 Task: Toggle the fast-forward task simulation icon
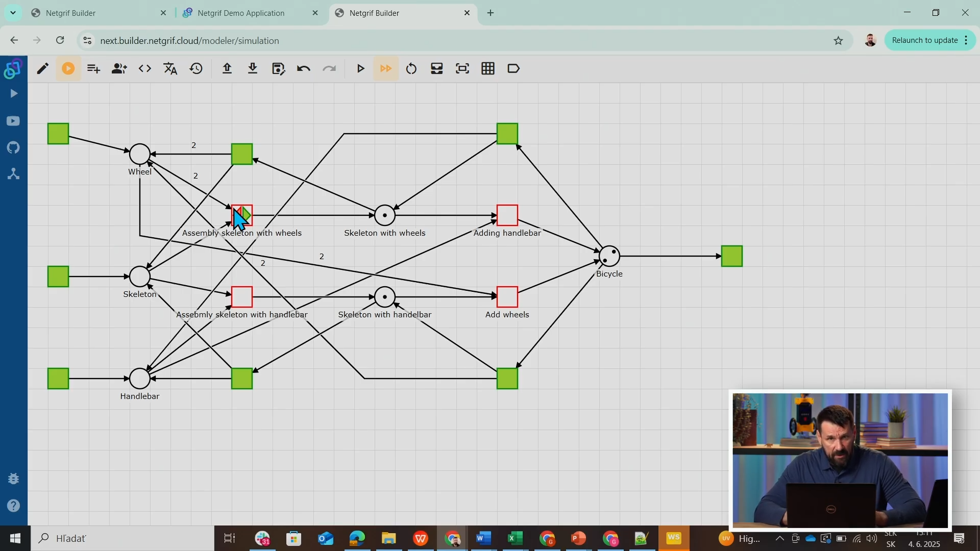(x=386, y=68)
